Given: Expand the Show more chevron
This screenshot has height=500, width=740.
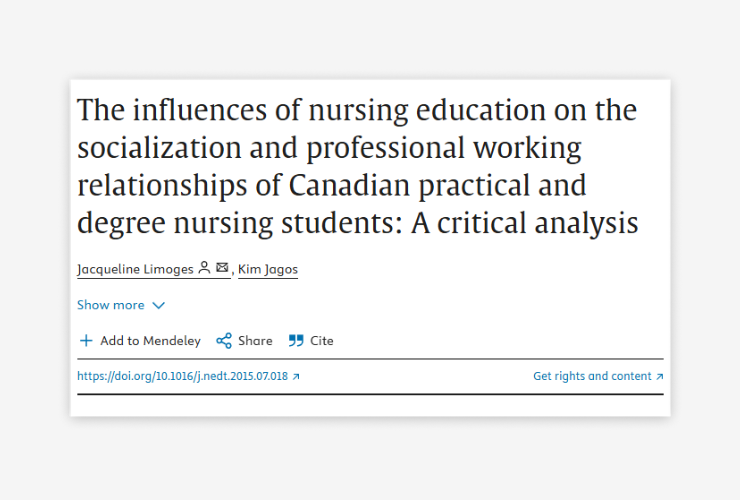Looking at the screenshot, I should (159, 305).
